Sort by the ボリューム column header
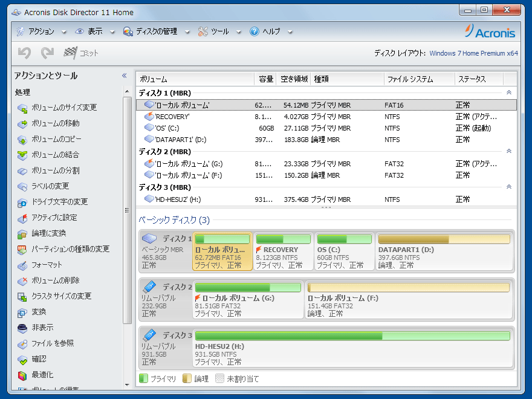Viewport: 532px width, 399px height. click(x=195, y=79)
